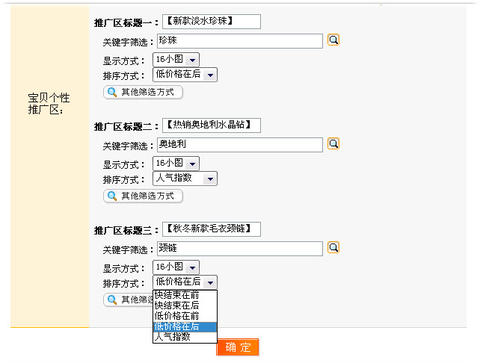
Task: Choose 快结束在后 from open sort list
Action: (185, 305)
